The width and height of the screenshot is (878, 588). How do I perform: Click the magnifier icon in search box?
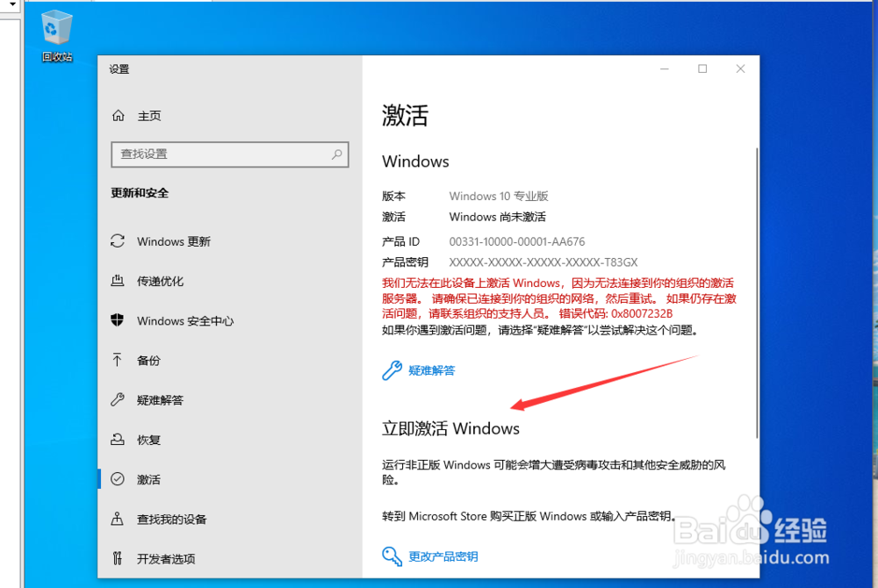click(336, 154)
